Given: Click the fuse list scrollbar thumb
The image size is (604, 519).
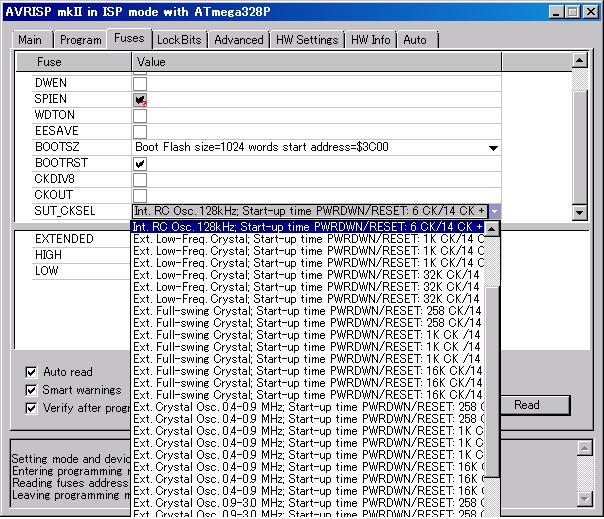Looking at the screenshot, I should pos(580,146).
